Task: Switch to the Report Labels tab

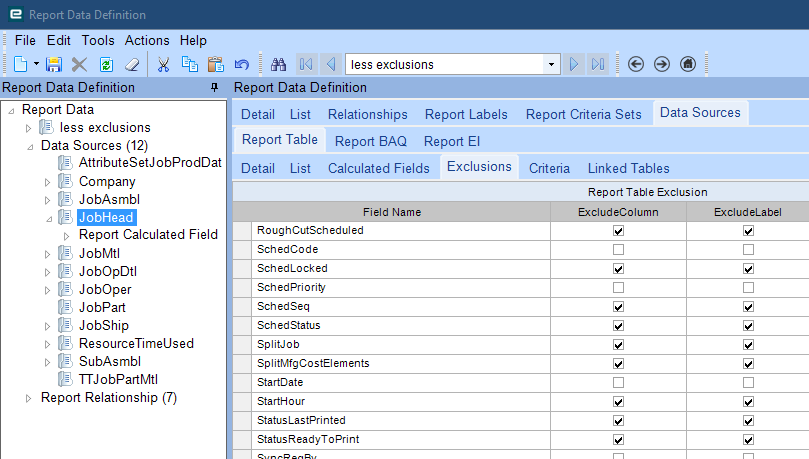Action: [466, 114]
